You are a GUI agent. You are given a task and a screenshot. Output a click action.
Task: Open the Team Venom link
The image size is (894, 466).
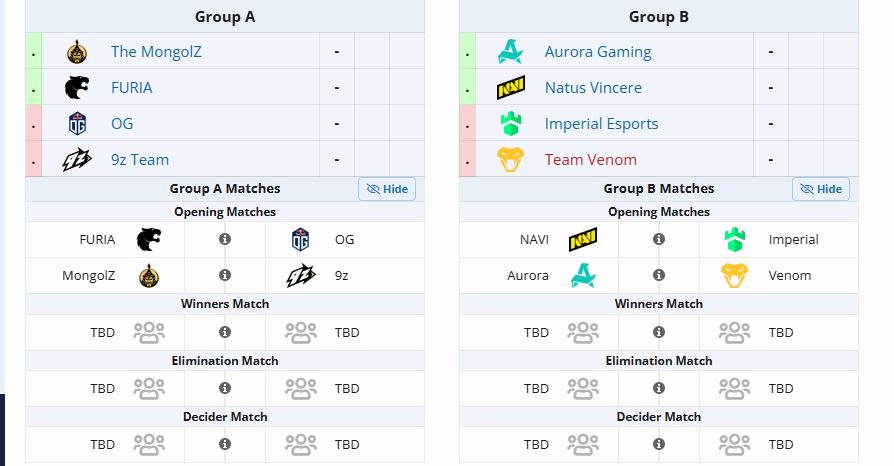(x=590, y=160)
